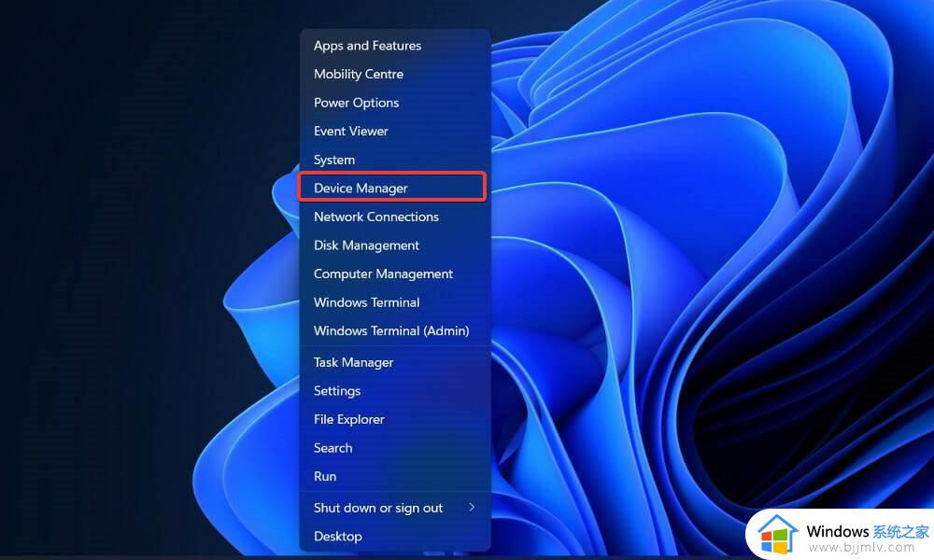Launch File Explorer
Image resolution: width=934 pixels, height=560 pixels.
348,420
